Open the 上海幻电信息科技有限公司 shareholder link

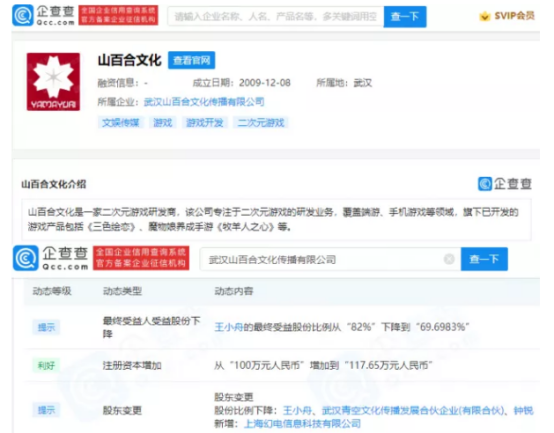coord(302,423)
